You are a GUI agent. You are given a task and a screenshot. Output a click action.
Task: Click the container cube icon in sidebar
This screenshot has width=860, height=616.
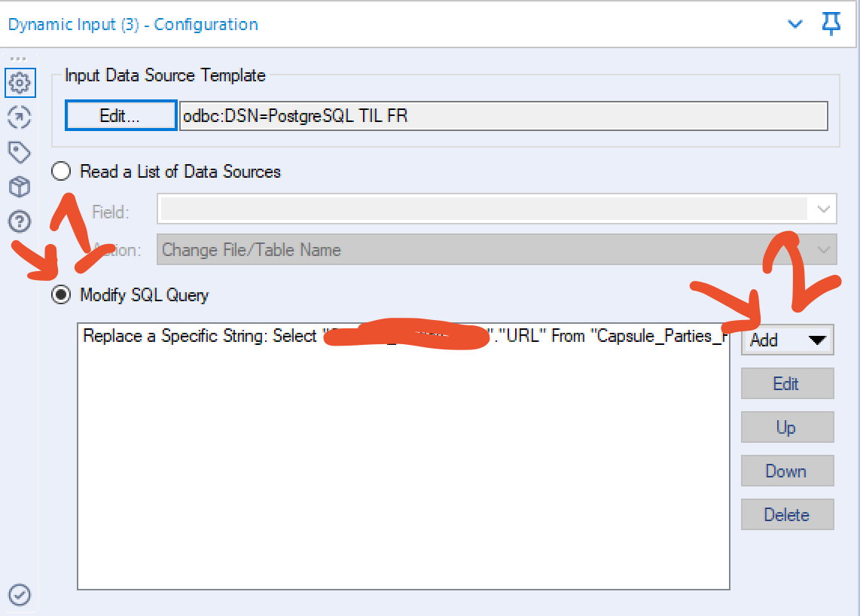20,187
